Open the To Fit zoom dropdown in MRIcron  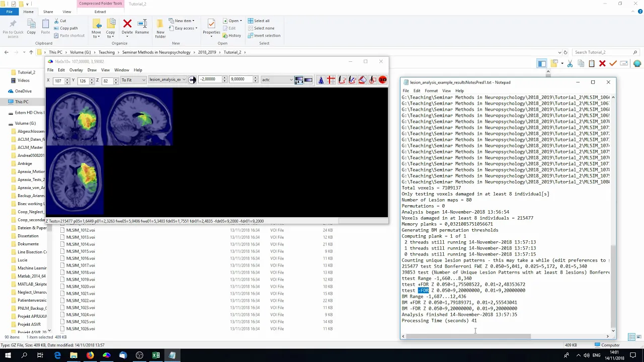click(x=133, y=80)
